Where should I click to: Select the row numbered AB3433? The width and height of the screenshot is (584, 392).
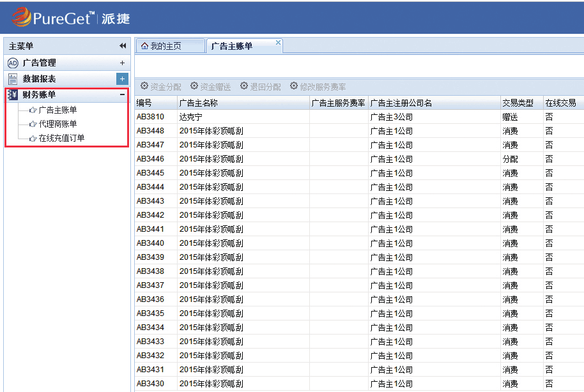click(360, 342)
